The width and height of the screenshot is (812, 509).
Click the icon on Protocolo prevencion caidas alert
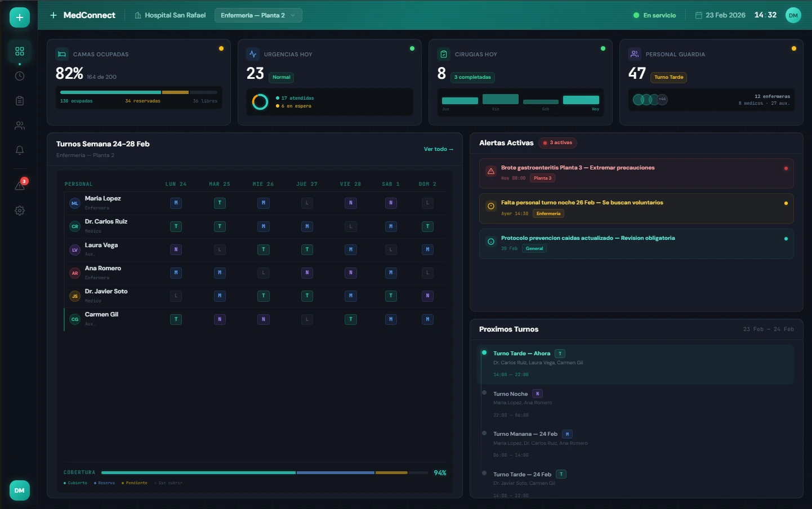[491, 242]
